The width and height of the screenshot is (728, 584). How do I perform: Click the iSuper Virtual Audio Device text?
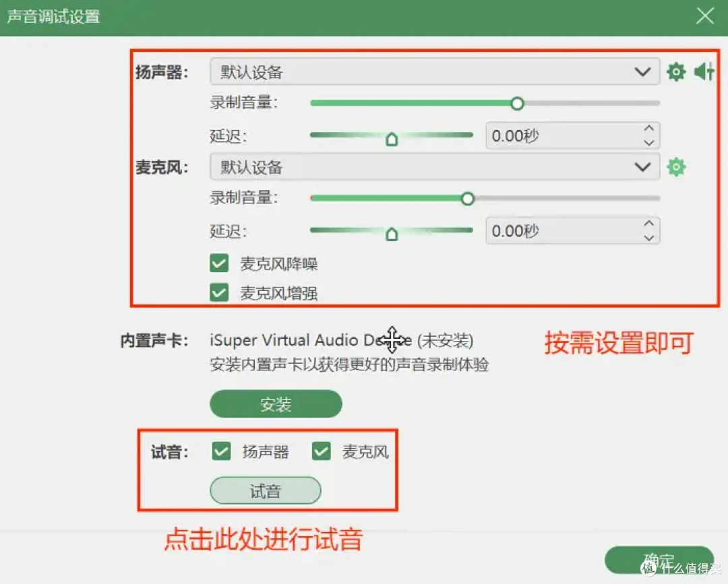pyautogui.click(x=311, y=340)
